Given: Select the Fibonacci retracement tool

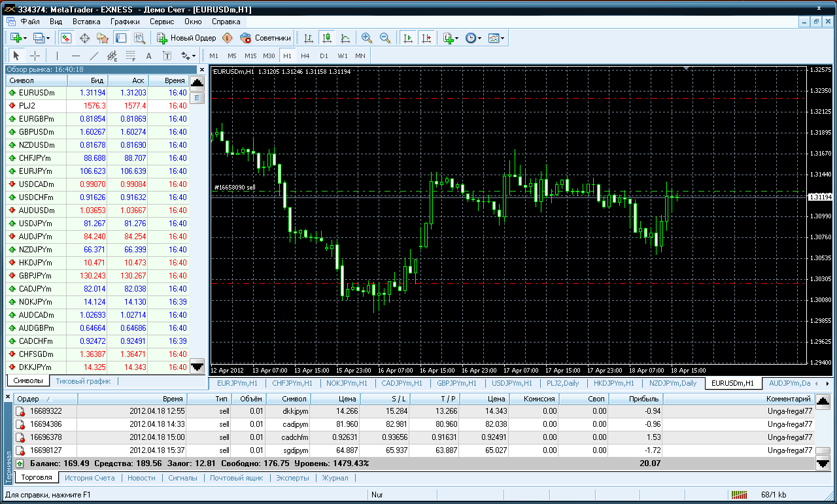Looking at the screenshot, I should click(x=130, y=56).
